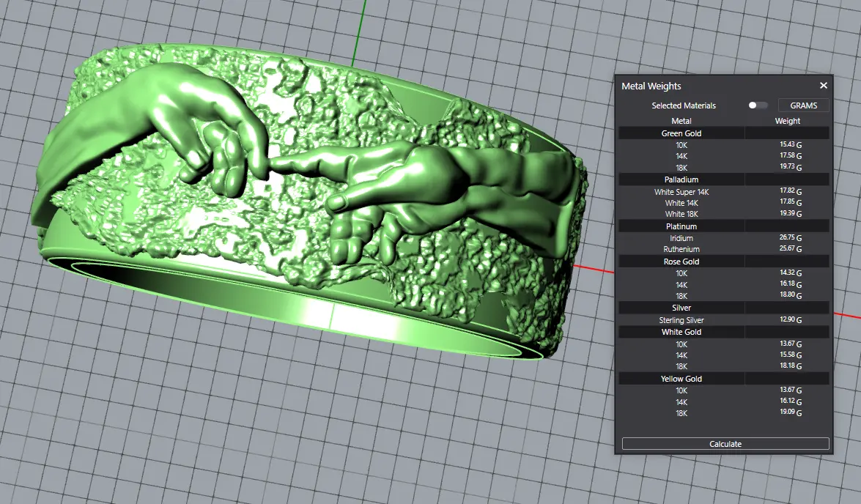Choose the Ruthenium platinum row
Image resolution: width=861 pixels, height=504 pixels.
click(x=681, y=250)
